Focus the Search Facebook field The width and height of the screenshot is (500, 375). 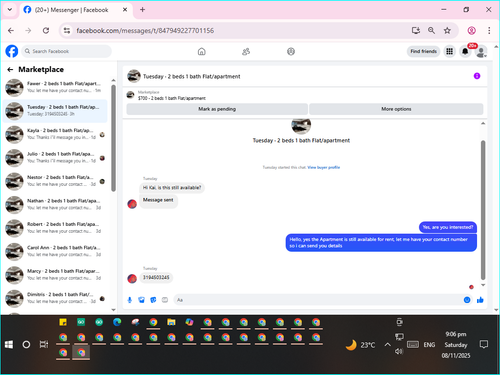tap(67, 51)
